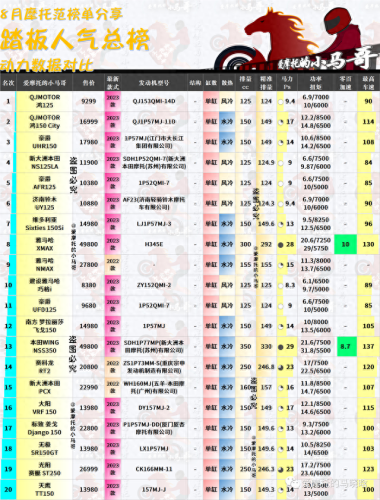
Task: Click the engine model ZY152QMI-2
Action: (154, 285)
